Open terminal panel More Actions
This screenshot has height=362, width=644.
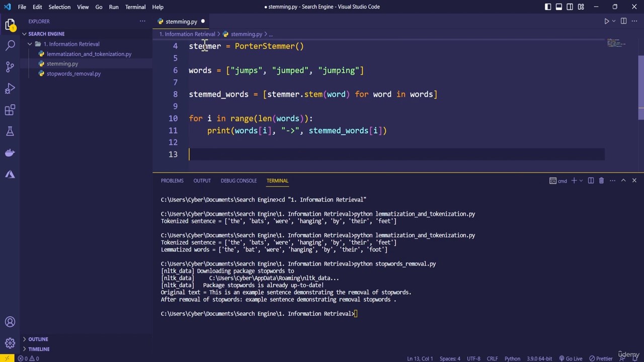click(x=612, y=180)
